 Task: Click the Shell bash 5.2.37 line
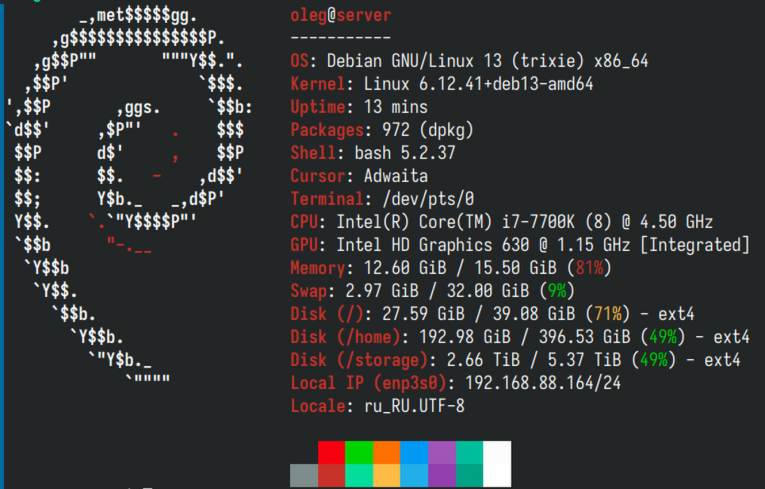click(x=373, y=153)
